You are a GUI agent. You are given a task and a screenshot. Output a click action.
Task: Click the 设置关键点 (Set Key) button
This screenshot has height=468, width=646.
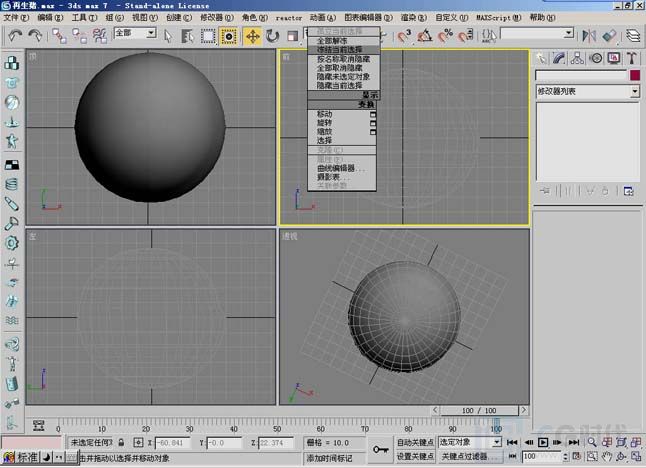(415, 456)
